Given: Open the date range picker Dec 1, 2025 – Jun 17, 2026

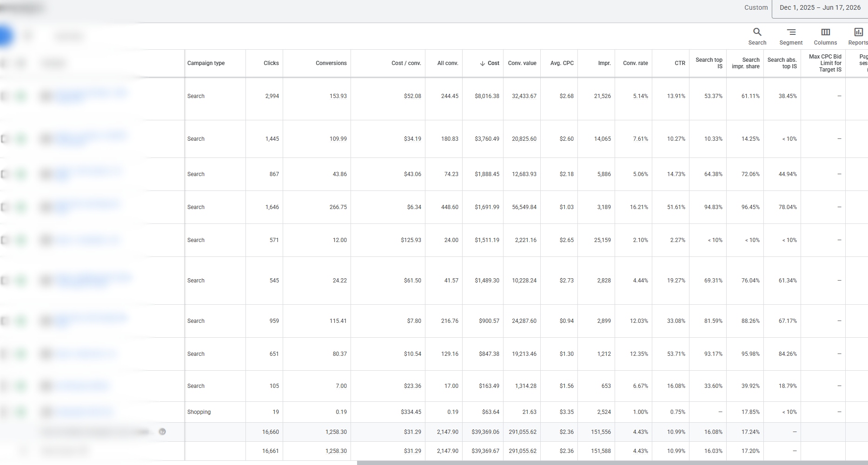Looking at the screenshot, I should tap(820, 8).
